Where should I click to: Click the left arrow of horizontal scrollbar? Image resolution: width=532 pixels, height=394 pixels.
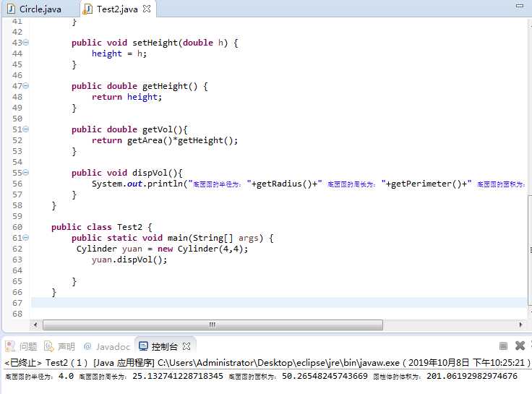tap(35, 325)
